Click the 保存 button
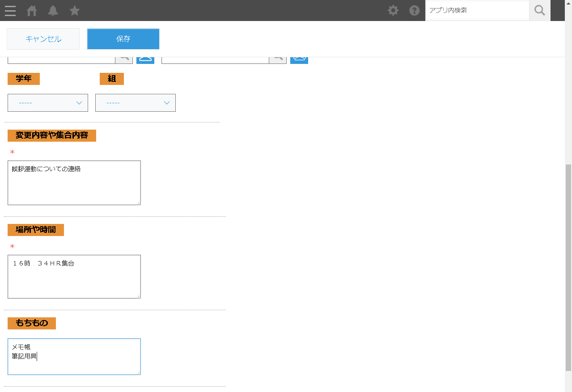The width and height of the screenshot is (572, 392). pos(123,39)
